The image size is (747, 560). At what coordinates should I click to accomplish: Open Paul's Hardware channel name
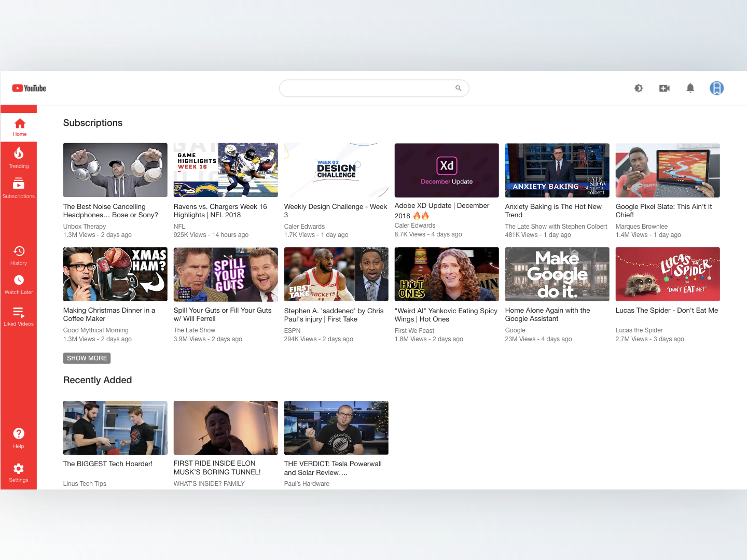[x=307, y=484]
